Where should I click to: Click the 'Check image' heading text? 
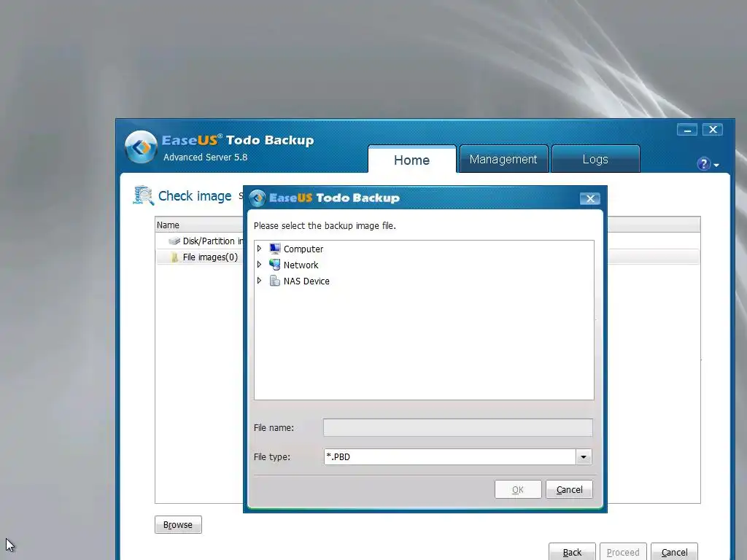(x=195, y=196)
